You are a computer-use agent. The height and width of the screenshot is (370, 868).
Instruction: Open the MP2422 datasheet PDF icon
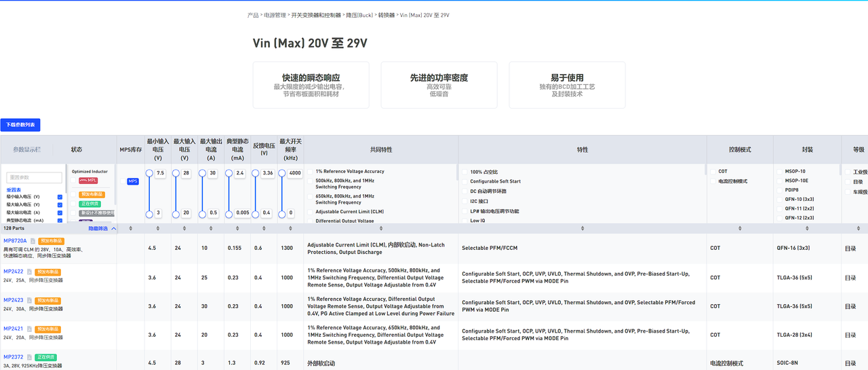(28, 272)
